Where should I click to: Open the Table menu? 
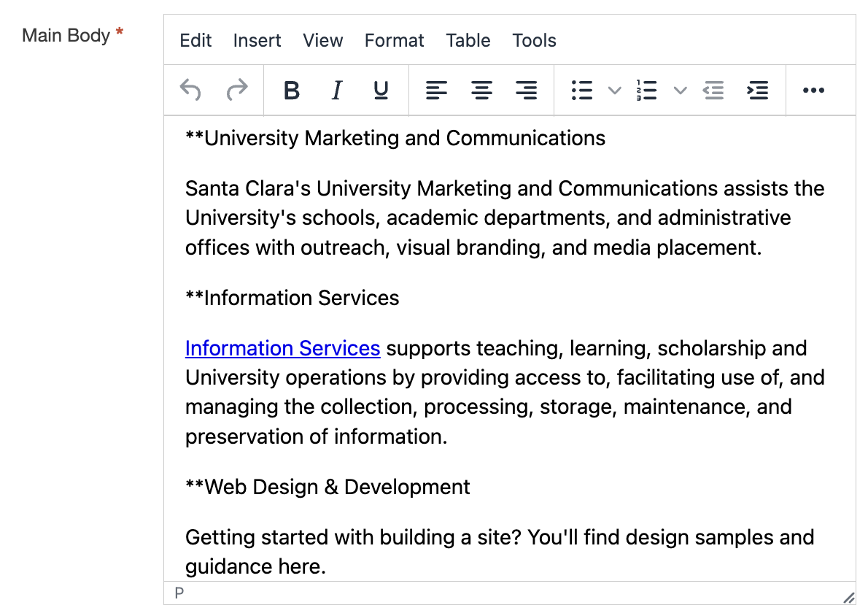(468, 40)
